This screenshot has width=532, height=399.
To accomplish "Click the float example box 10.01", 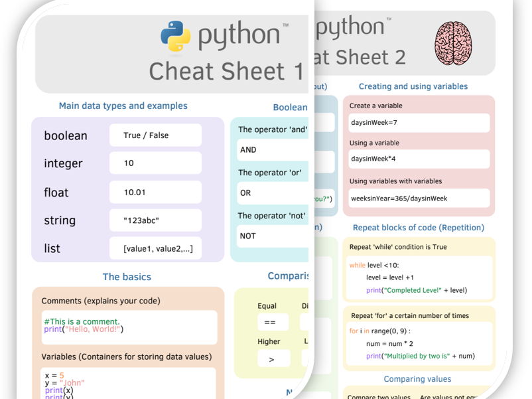I will pyautogui.click(x=155, y=192).
